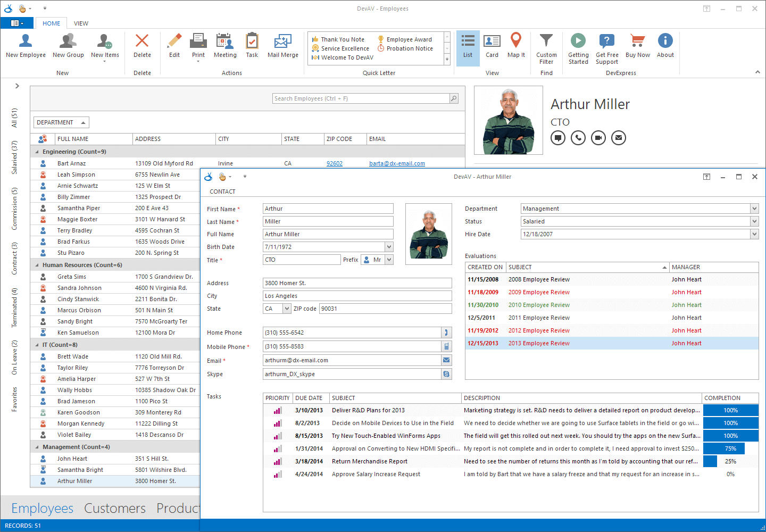This screenshot has width=766, height=532.
Task: Open the Department dropdown in contact form
Action: pos(754,209)
